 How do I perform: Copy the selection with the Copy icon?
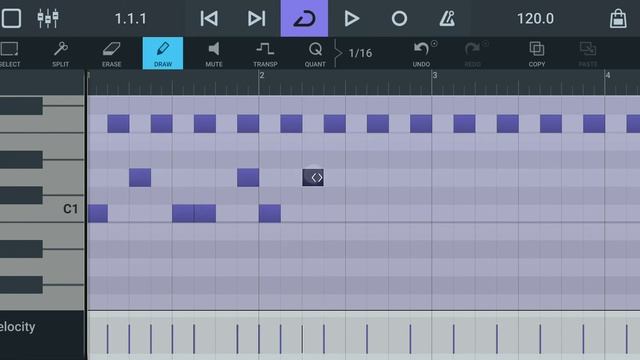click(537, 54)
